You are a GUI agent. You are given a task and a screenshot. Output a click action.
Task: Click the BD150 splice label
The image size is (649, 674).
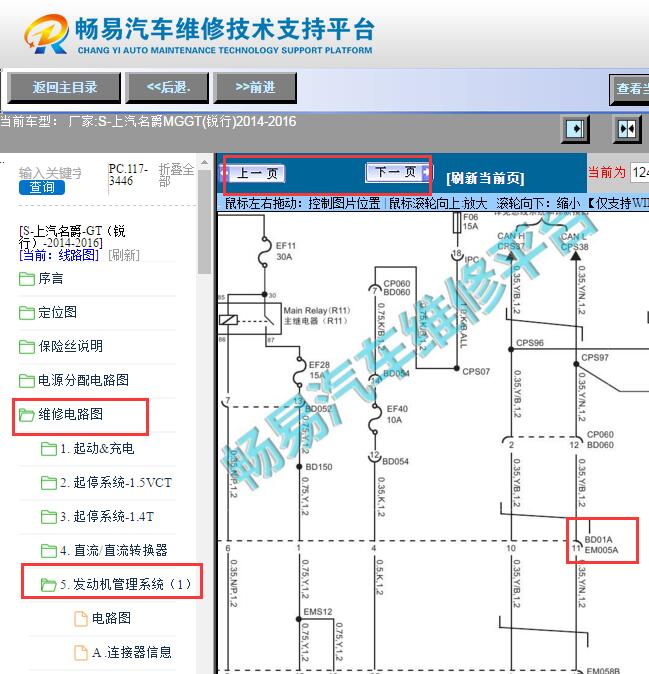pos(319,467)
